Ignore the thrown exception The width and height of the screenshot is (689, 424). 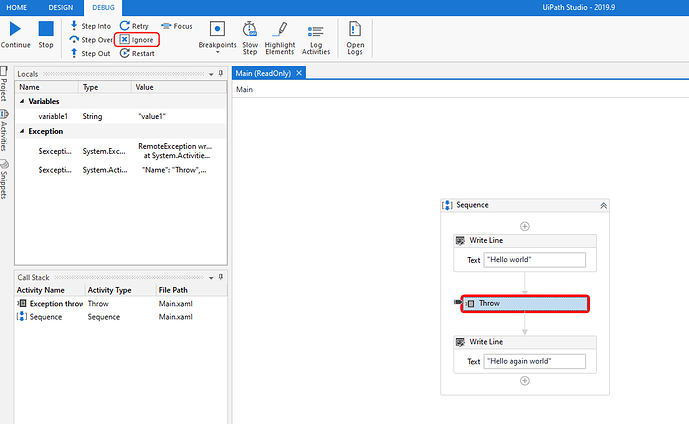coord(137,40)
